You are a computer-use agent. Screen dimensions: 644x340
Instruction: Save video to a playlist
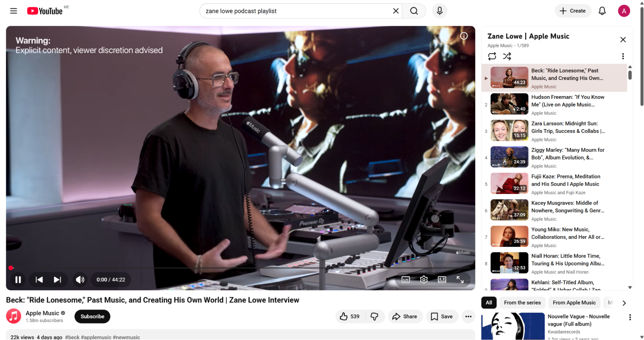pyautogui.click(x=442, y=316)
